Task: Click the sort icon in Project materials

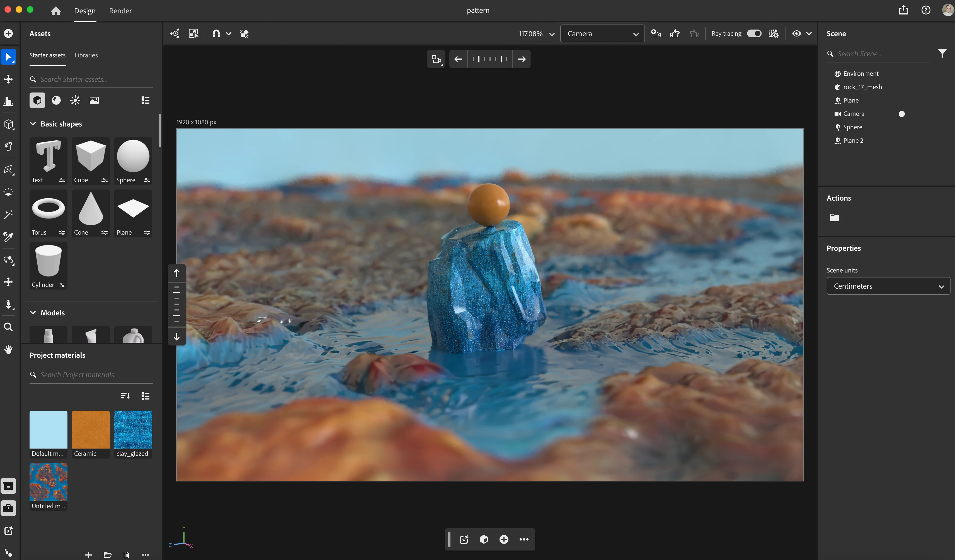Action: pos(125,396)
